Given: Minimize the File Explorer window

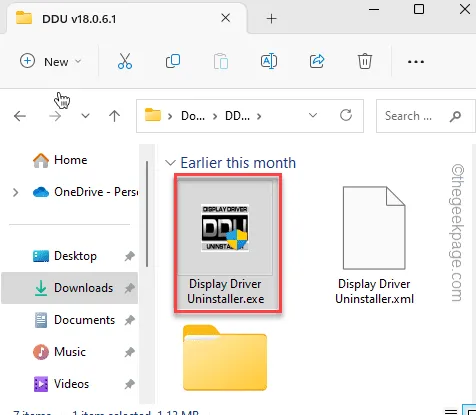Looking at the screenshot, I should pyautogui.click(x=374, y=9).
